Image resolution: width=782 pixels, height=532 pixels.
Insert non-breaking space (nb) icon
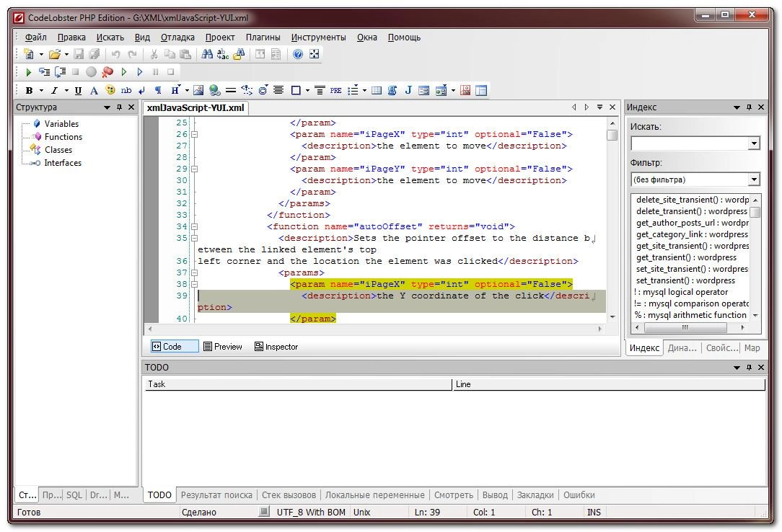click(126, 90)
